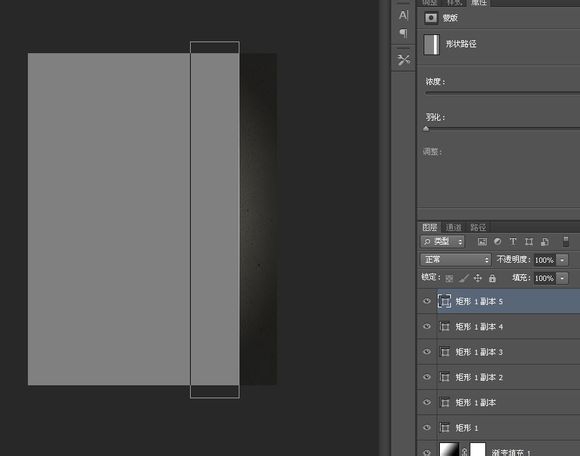The width and height of the screenshot is (580, 456).
Task: Switch to the 通道 tab
Action: 453,227
